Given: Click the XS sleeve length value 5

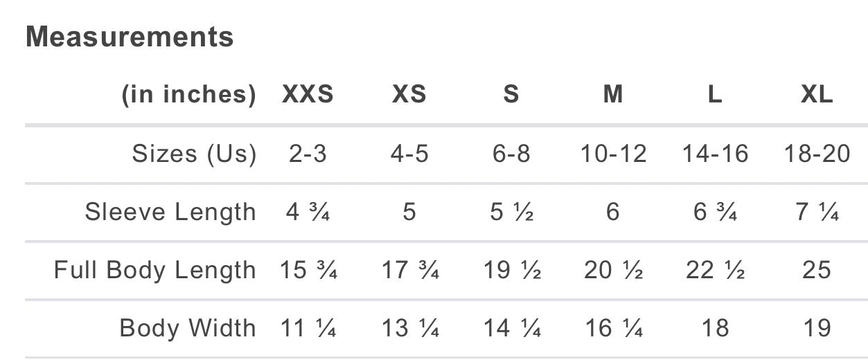Looking at the screenshot, I should [409, 212].
